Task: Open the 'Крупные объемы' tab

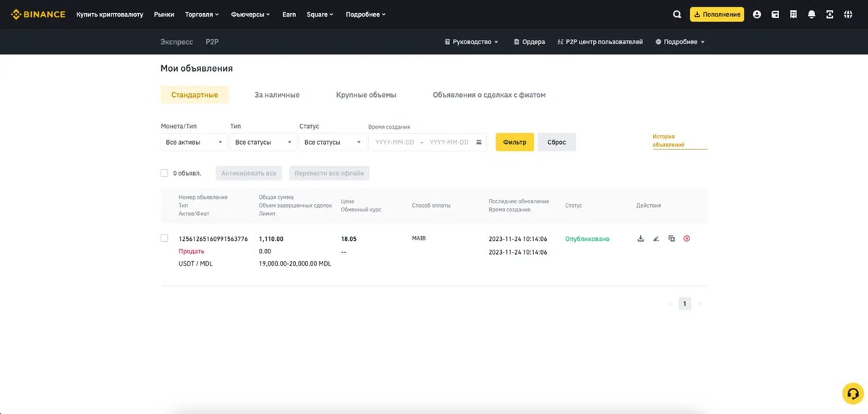Action: [x=366, y=95]
